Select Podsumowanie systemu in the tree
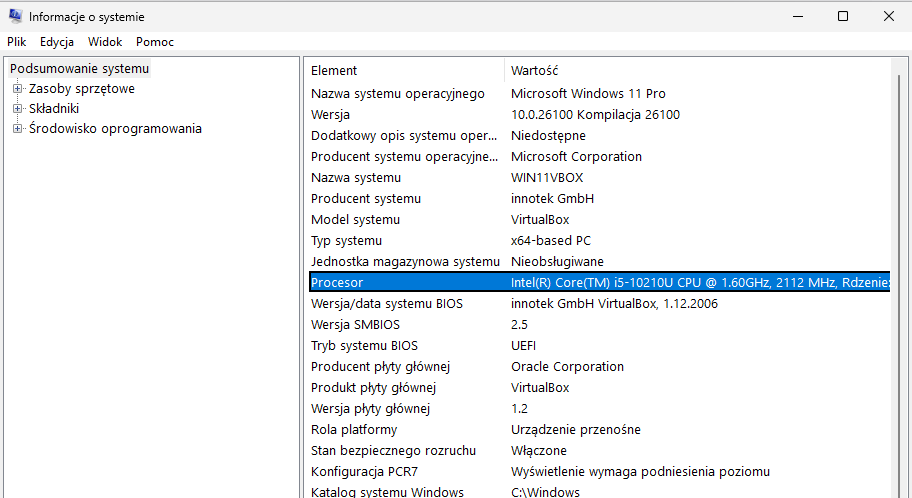The width and height of the screenshot is (912, 498). pyautogui.click(x=80, y=69)
